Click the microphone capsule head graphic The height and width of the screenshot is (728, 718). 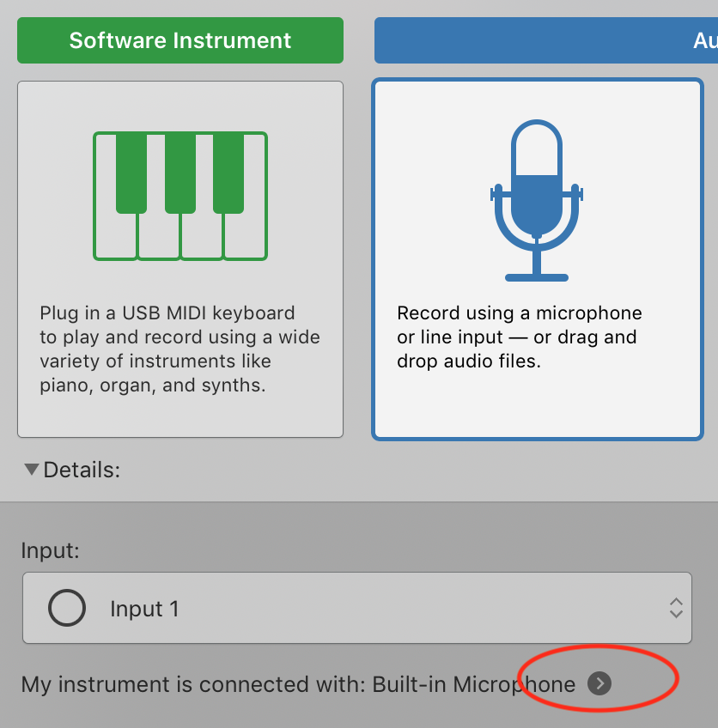pos(536,155)
